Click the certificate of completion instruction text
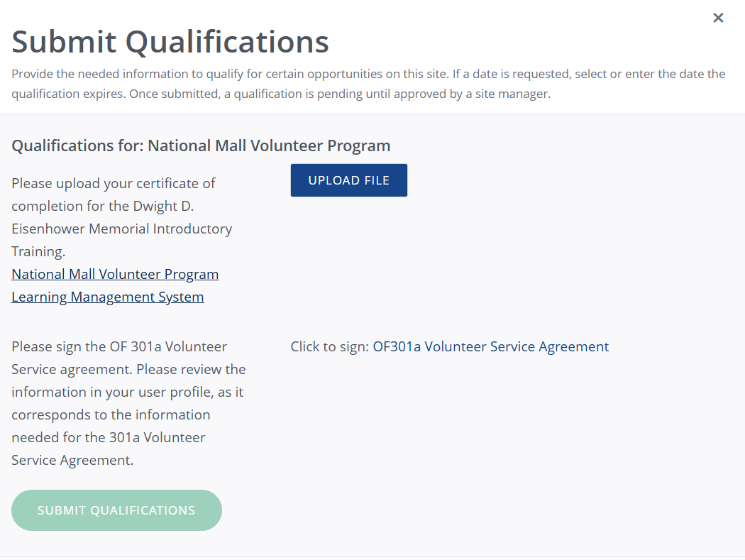 [x=114, y=183]
